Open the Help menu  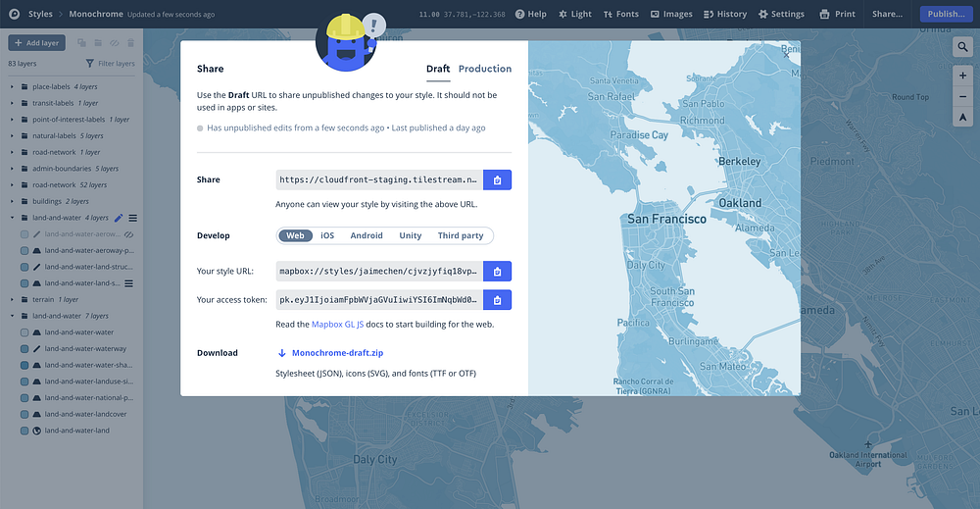tap(530, 14)
